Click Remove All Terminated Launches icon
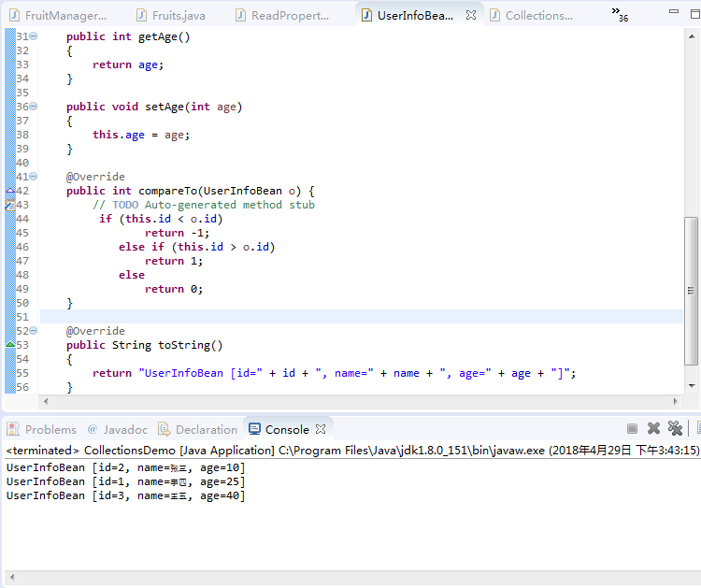 pos(675,428)
